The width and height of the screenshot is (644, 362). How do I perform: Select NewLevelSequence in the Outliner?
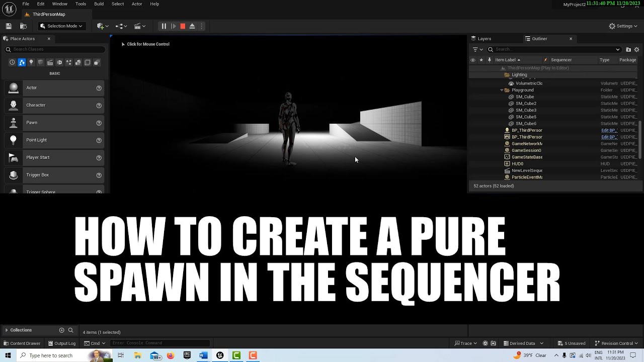[527, 170]
